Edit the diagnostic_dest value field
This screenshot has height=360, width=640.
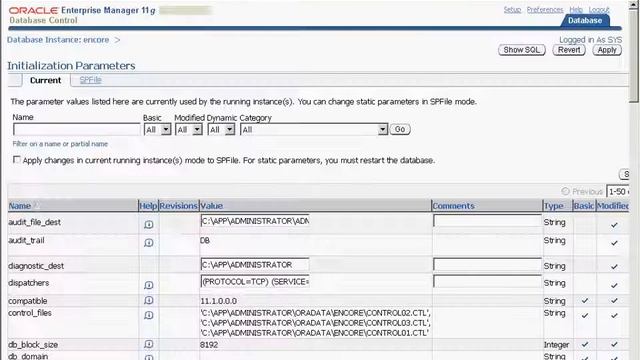coord(255,264)
